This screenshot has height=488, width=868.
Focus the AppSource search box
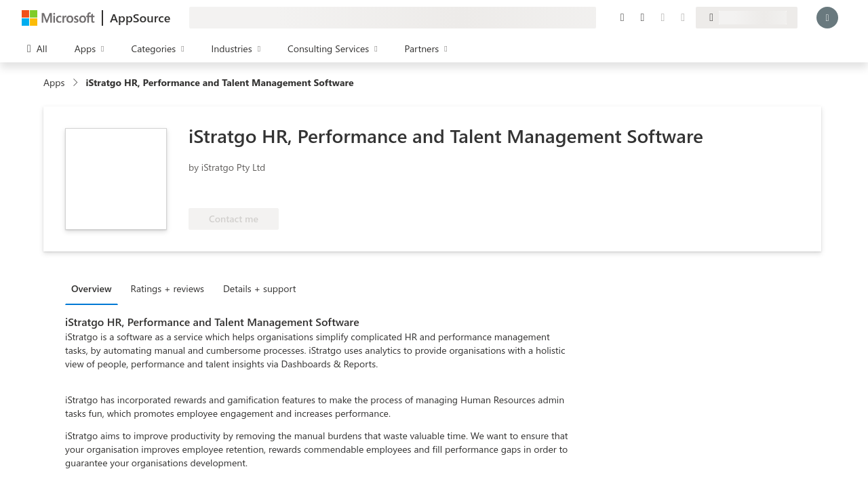click(393, 18)
